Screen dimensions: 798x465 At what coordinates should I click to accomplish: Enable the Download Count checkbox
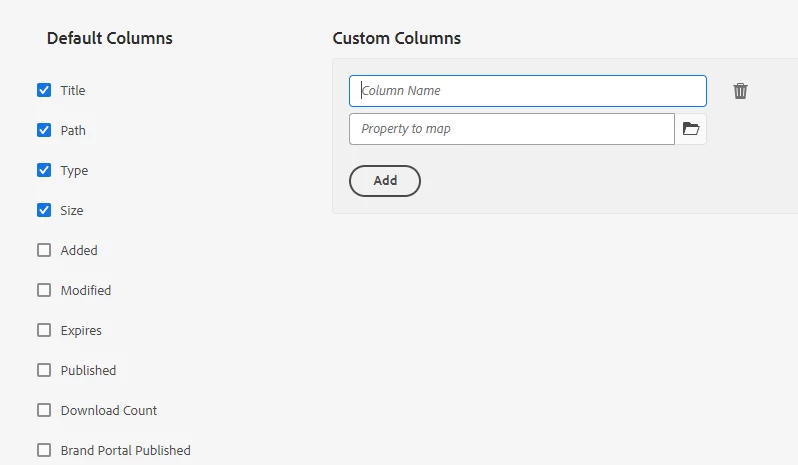click(44, 410)
